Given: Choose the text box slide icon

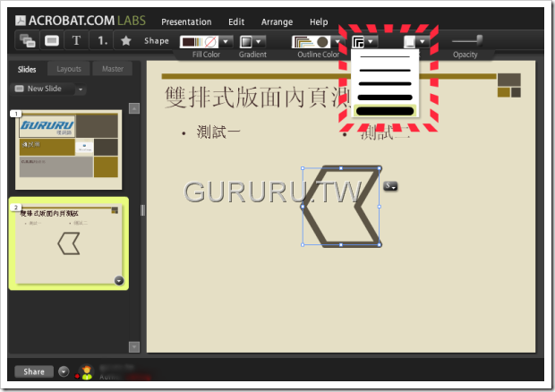Looking at the screenshot, I should (x=52, y=40).
